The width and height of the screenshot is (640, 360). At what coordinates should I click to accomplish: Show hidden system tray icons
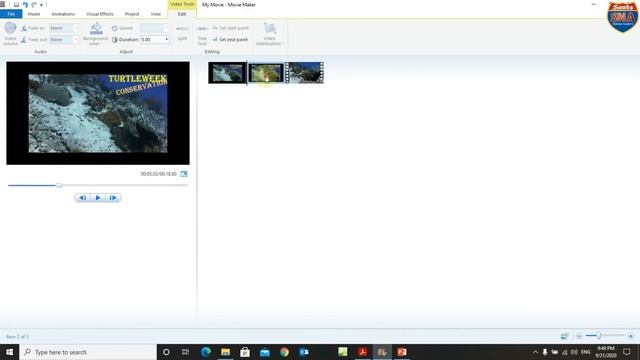[535, 352]
